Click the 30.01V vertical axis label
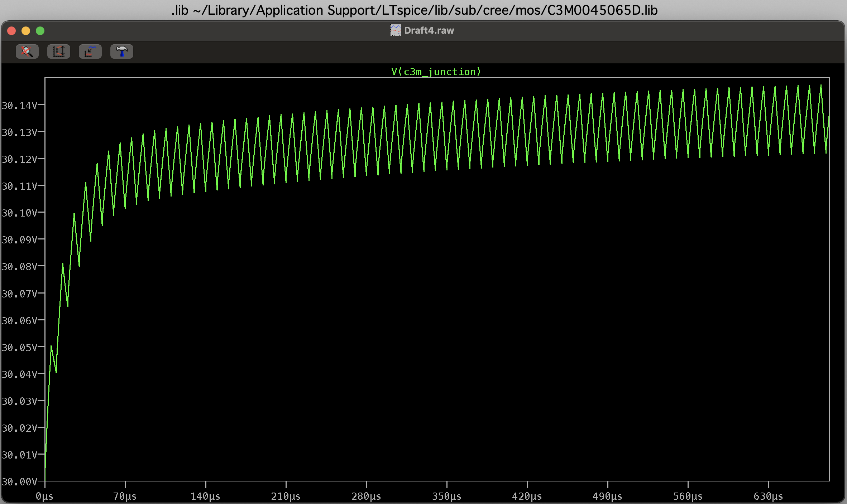847x504 pixels. [x=19, y=455]
